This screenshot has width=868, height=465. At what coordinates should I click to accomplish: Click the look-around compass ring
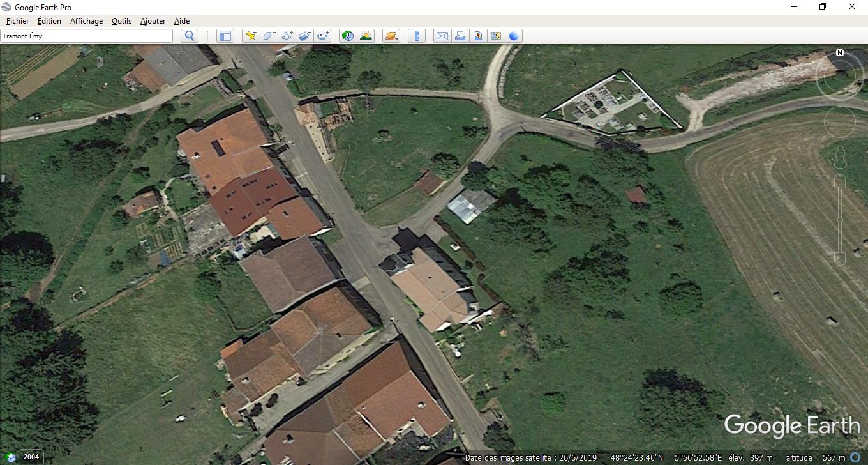tap(840, 76)
